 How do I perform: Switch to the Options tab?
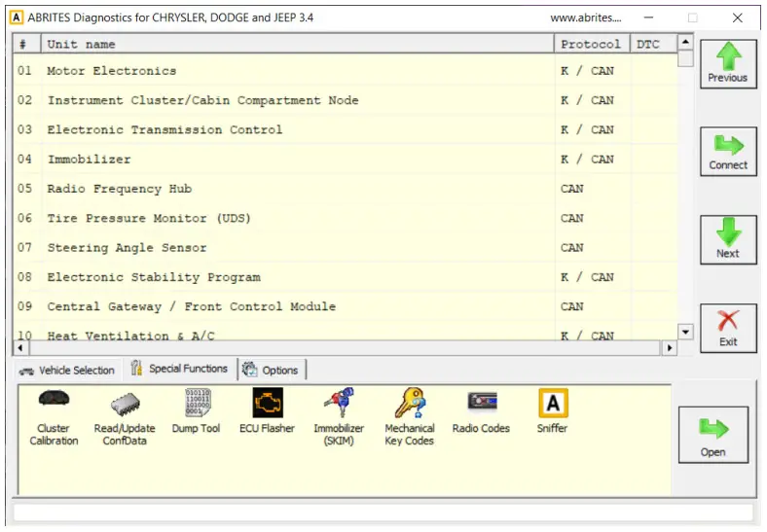coord(271,371)
